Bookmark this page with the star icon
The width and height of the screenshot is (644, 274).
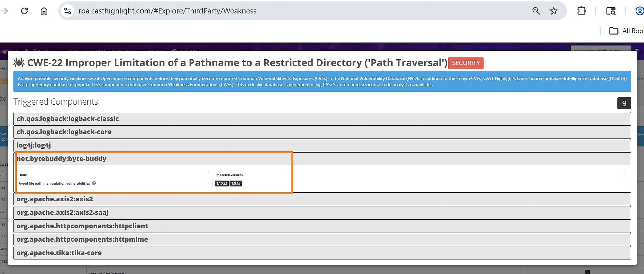(x=554, y=11)
